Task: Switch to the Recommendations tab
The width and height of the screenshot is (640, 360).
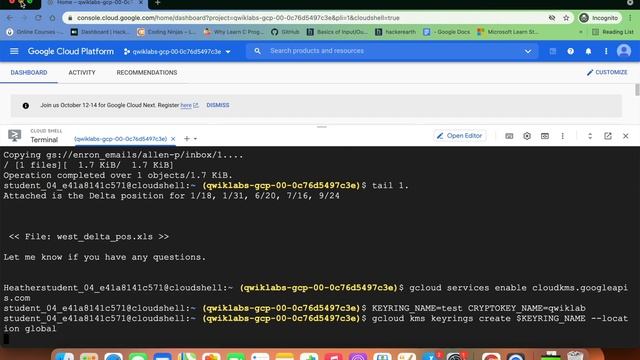Action: (x=147, y=73)
